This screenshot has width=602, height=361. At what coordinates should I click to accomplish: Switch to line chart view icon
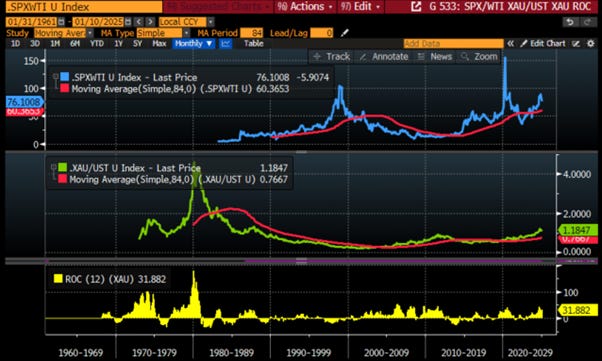(226, 43)
